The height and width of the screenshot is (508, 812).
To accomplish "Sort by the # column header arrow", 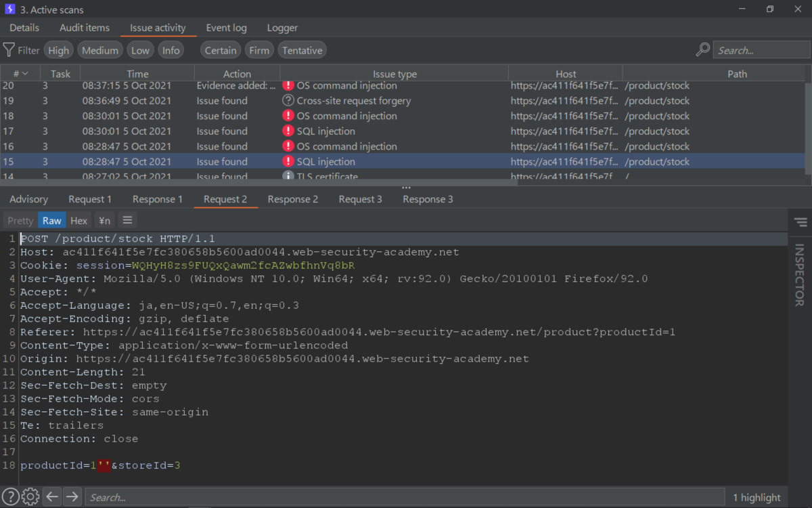I will 25,74.
